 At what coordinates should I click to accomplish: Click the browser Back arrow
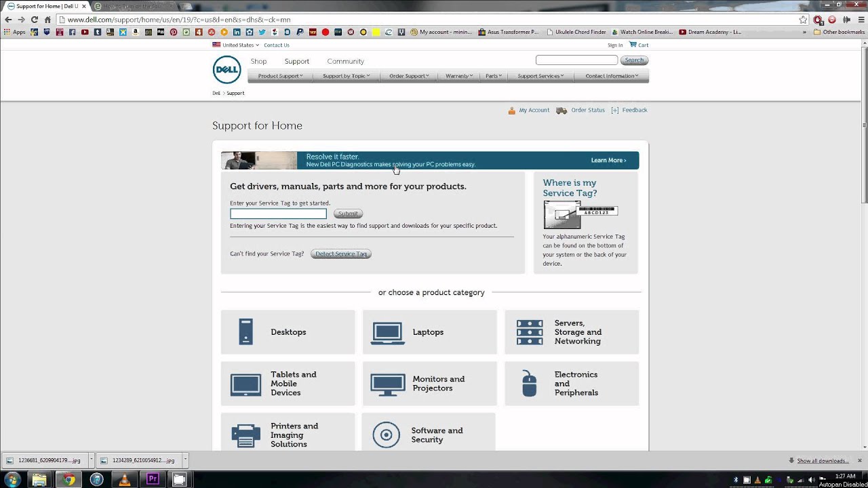[8, 20]
